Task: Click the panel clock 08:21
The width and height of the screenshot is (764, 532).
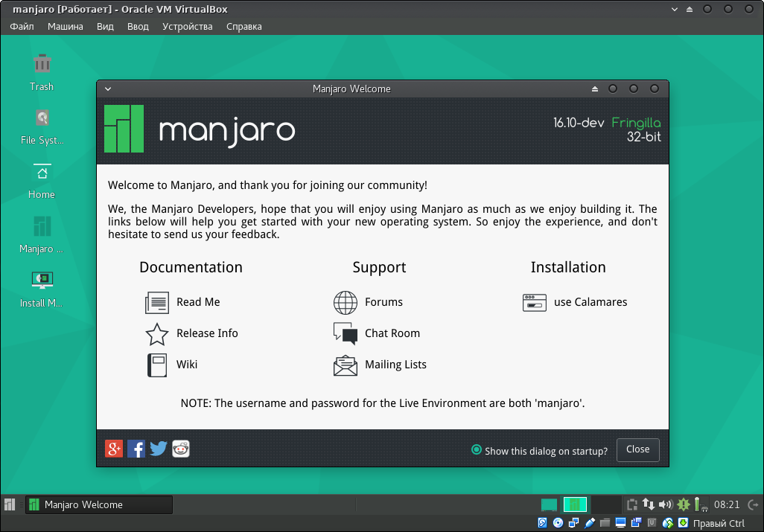Action: [x=727, y=504]
